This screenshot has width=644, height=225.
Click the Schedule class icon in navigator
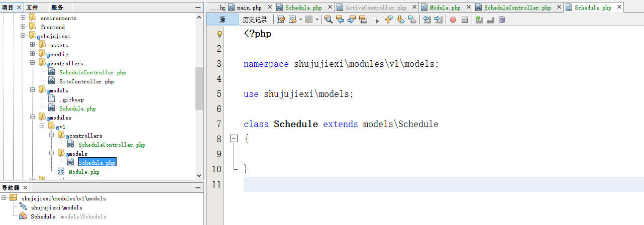[x=23, y=216]
